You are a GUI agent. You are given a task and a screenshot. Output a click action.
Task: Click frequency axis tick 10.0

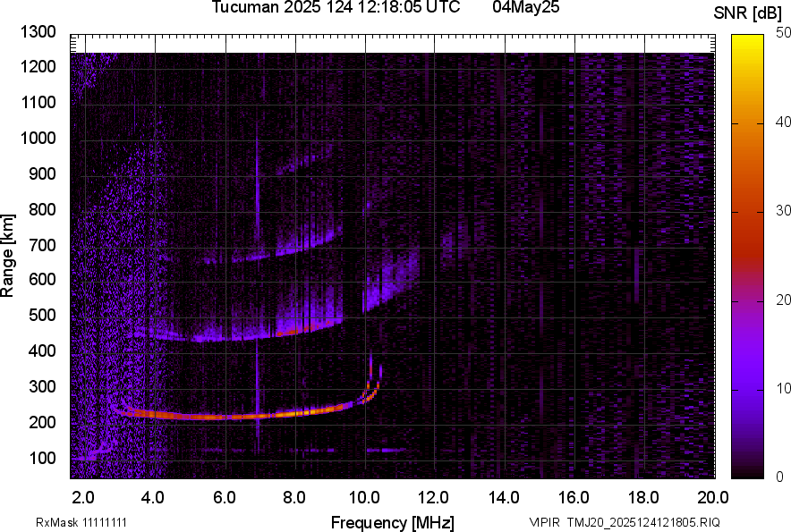(x=365, y=498)
